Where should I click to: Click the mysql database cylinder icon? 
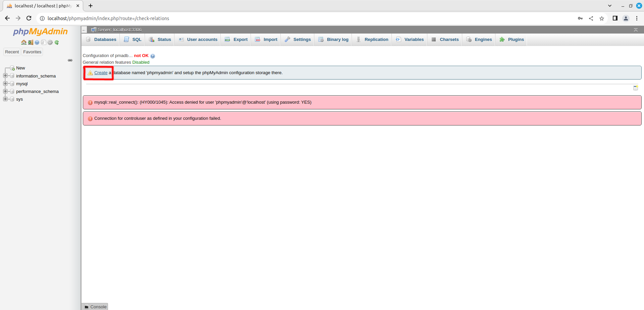coord(12,84)
